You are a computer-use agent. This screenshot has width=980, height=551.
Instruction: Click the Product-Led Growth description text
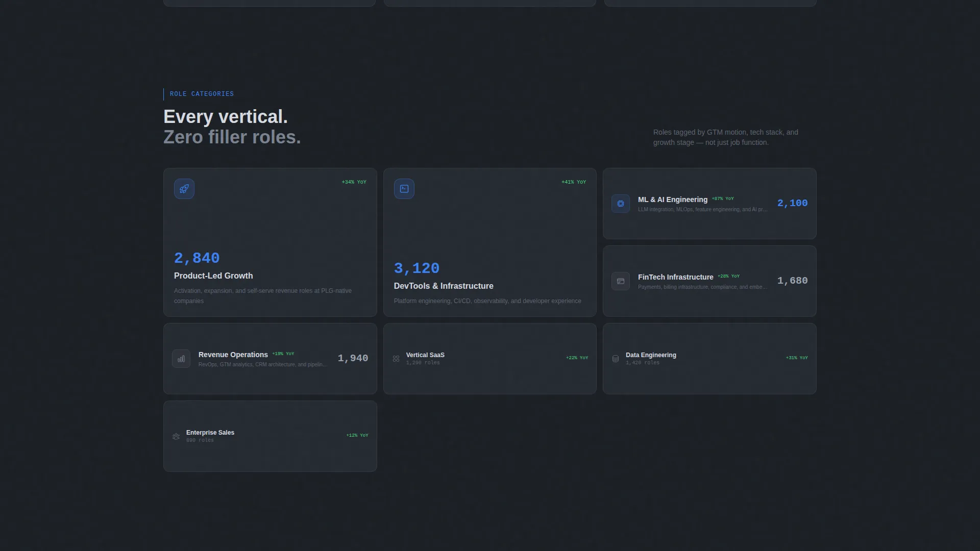click(x=263, y=296)
